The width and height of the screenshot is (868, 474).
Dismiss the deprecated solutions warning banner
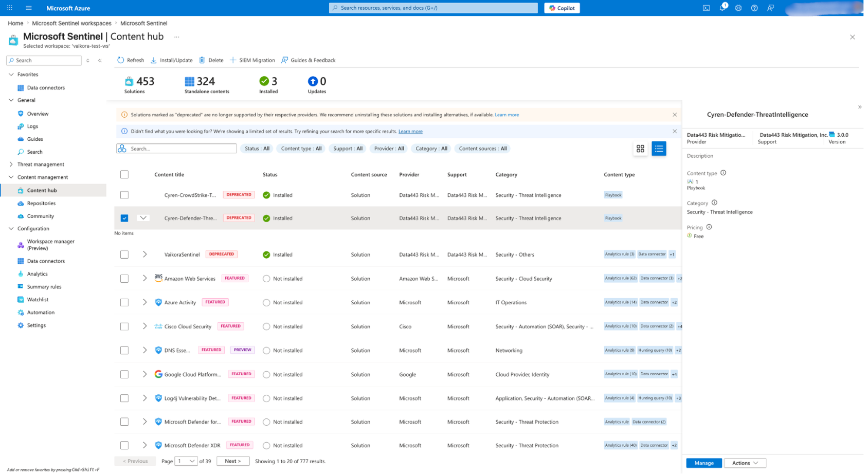click(675, 115)
